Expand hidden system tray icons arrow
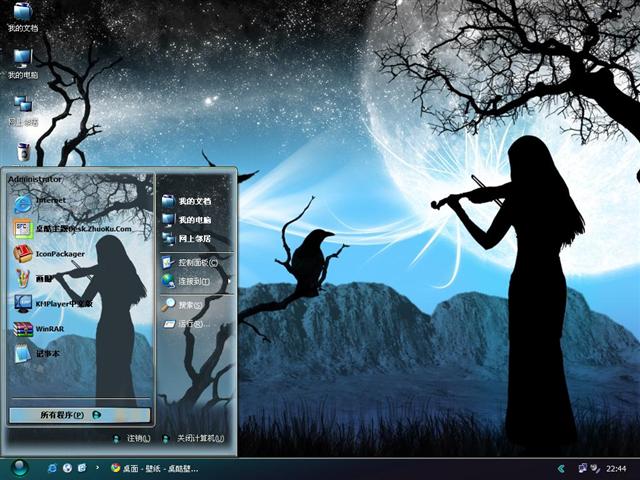The height and width of the screenshot is (480, 640). tap(562, 469)
